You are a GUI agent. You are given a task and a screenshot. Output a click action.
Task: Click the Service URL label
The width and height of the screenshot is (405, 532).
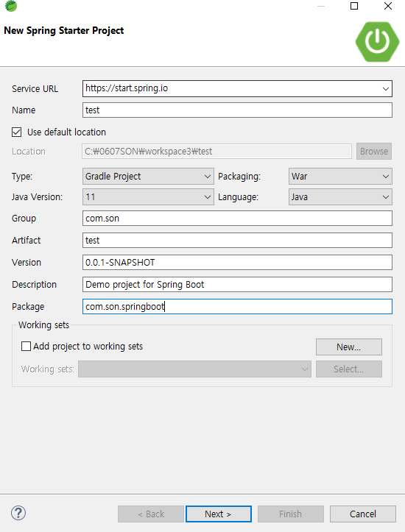click(x=35, y=89)
